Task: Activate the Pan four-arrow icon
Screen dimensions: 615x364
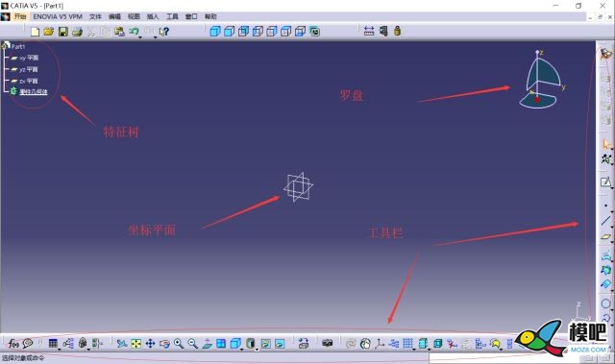Action: click(x=150, y=344)
